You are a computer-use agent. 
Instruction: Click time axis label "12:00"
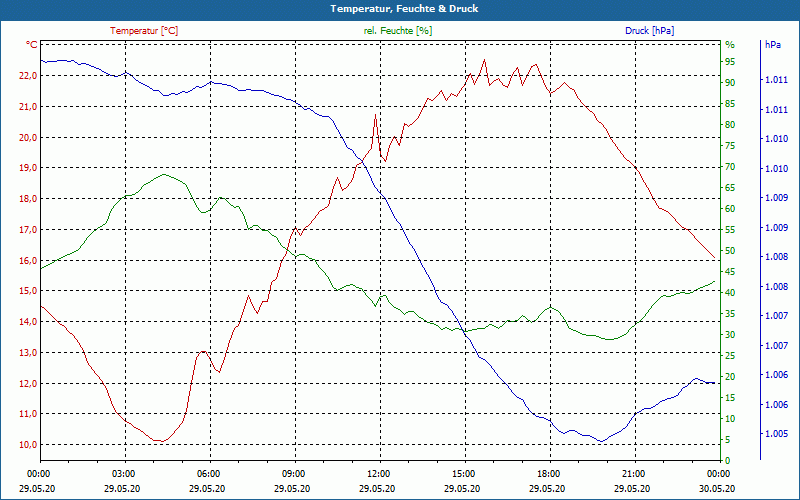[x=378, y=474]
